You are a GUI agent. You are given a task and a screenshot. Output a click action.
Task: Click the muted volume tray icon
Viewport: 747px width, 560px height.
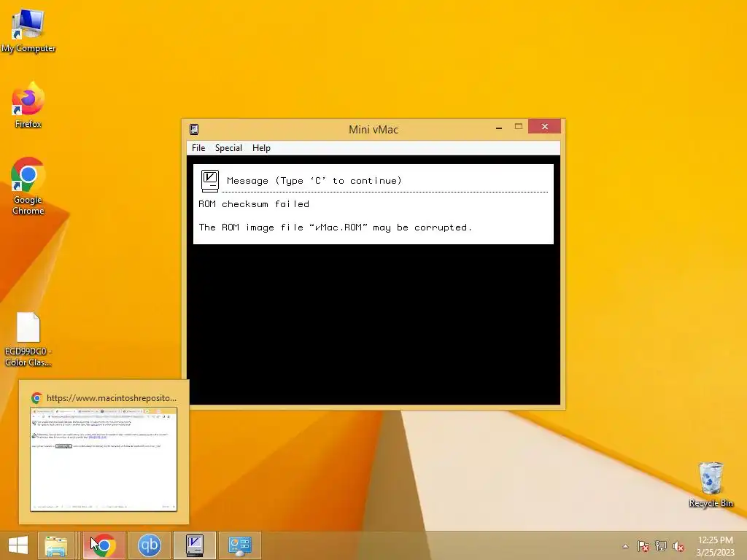(678, 546)
